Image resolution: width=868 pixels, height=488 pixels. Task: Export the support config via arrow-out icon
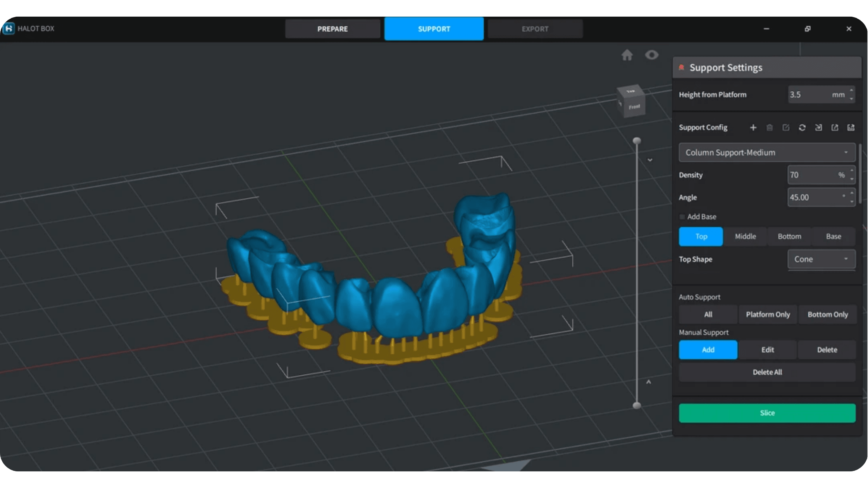point(835,127)
